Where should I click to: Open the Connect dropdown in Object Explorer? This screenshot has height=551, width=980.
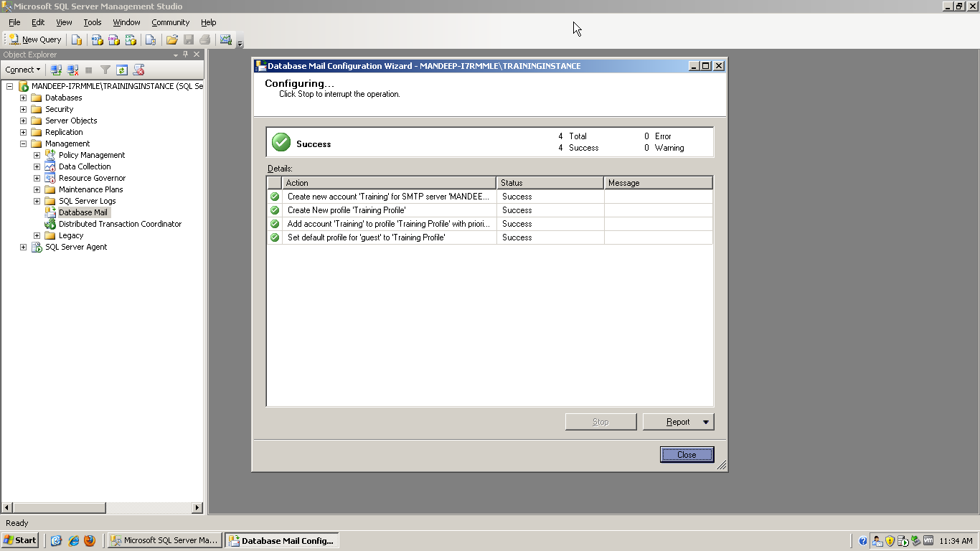pyautogui.click(x=23, y=70)
